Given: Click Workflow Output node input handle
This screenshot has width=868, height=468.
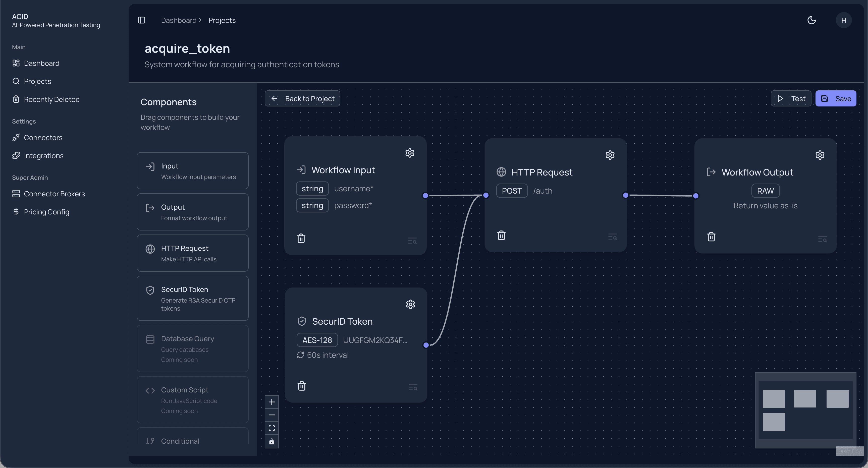Looking at the screenshot, I should (695, 196).
